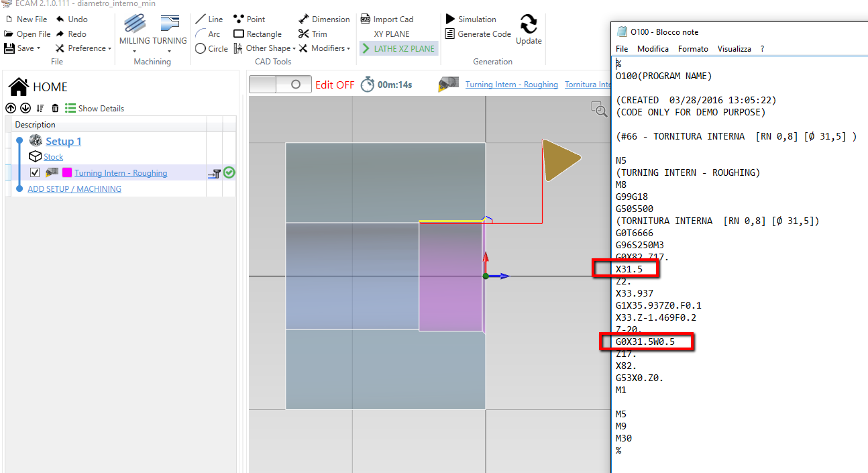The height and width of the screenshot is (473, 868).
Task: Activate the Trim tool
Action: point(313,34)
